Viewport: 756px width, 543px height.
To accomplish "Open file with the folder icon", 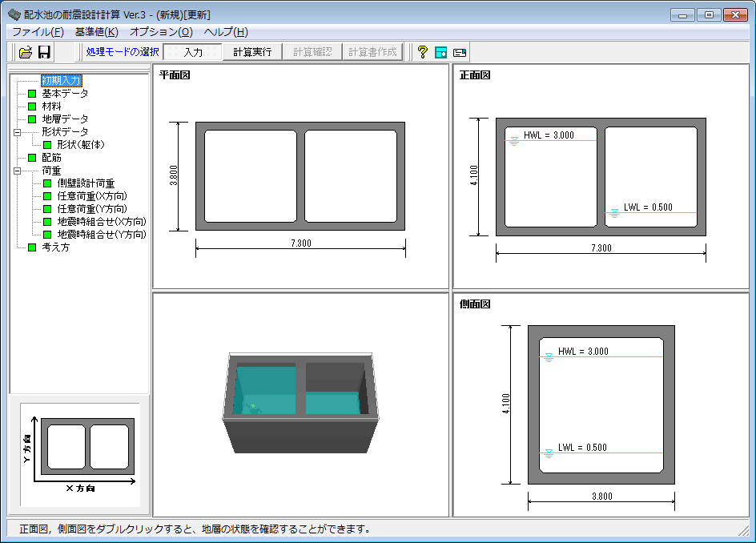I will pos(25,52).
